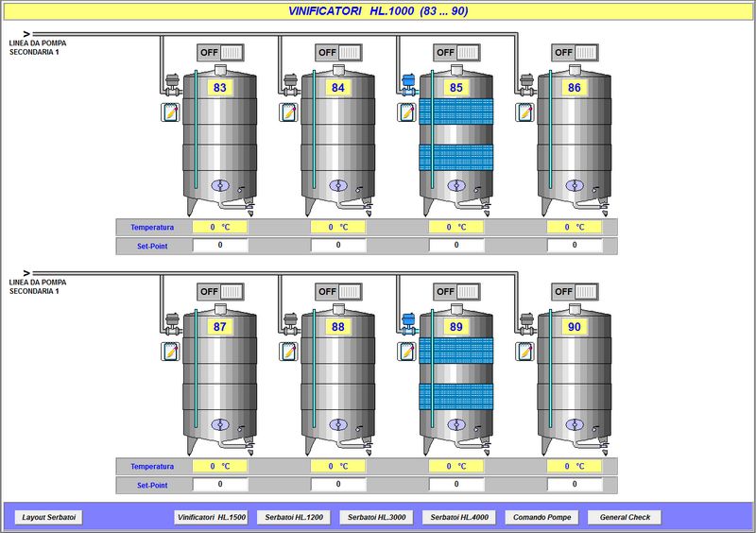
Task: Go to the Vinificatori HL.1500 page
Action: tap(211, 517)
